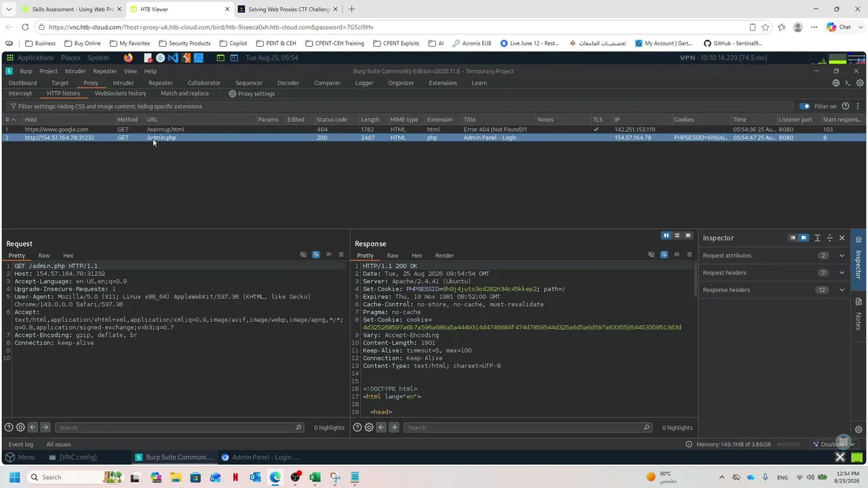Open WebSockets history sub-tab
Viewport: 868px width, 488px height.
coord(120,94)
